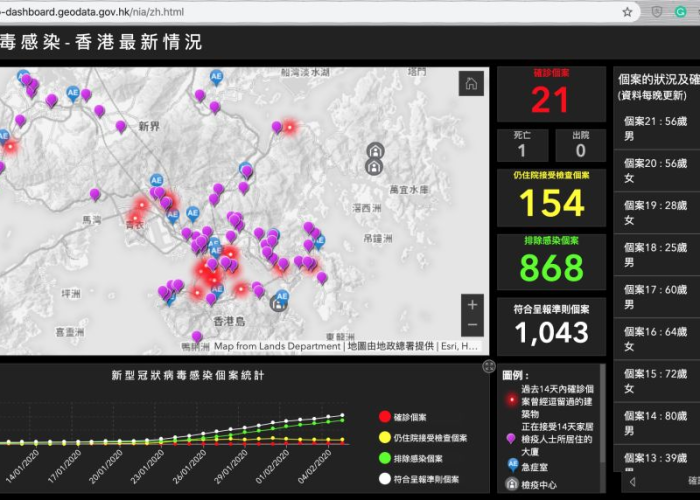Open the green G extension icon
This screenshot has width=700, height=500.
(680, 12)
